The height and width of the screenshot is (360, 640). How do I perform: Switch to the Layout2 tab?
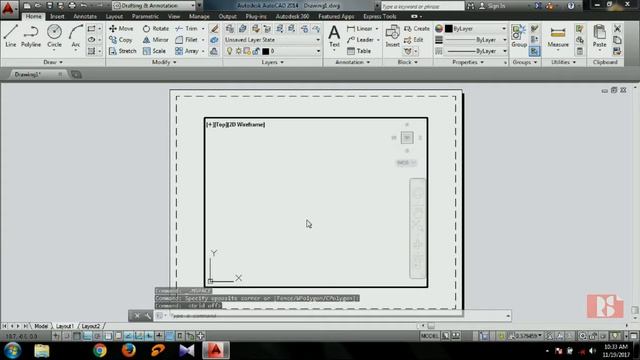[91, 326]
